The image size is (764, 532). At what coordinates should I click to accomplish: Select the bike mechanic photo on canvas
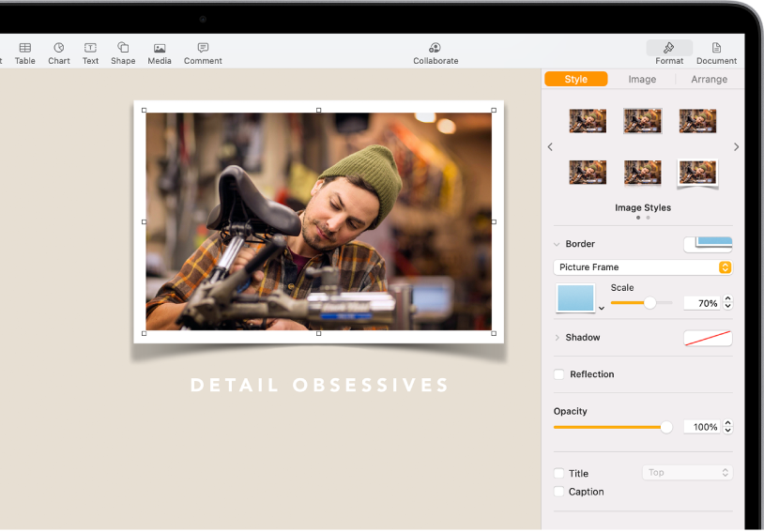(x=318, y=221)
